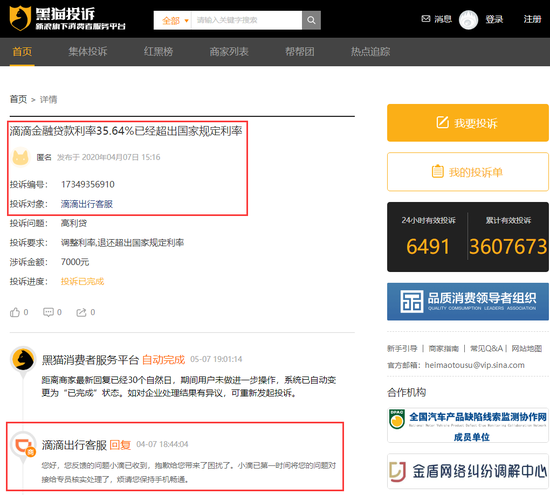Click the magnifier search button

click(x=311, y=20)
